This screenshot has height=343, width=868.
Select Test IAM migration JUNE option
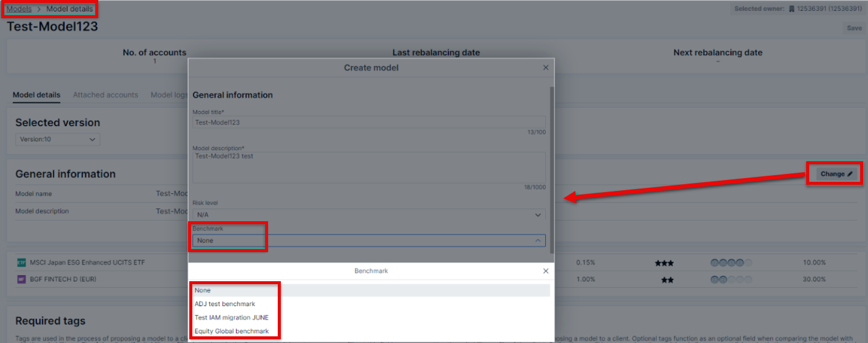(x=231, y=318)
